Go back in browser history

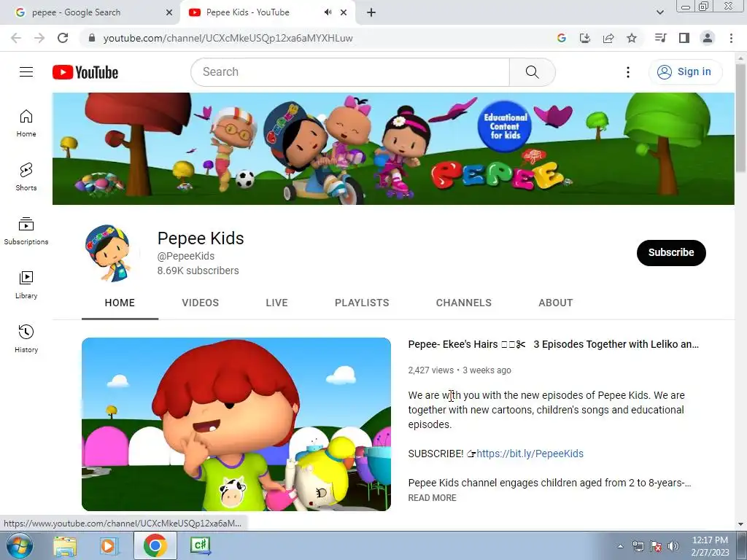[16, 38]
